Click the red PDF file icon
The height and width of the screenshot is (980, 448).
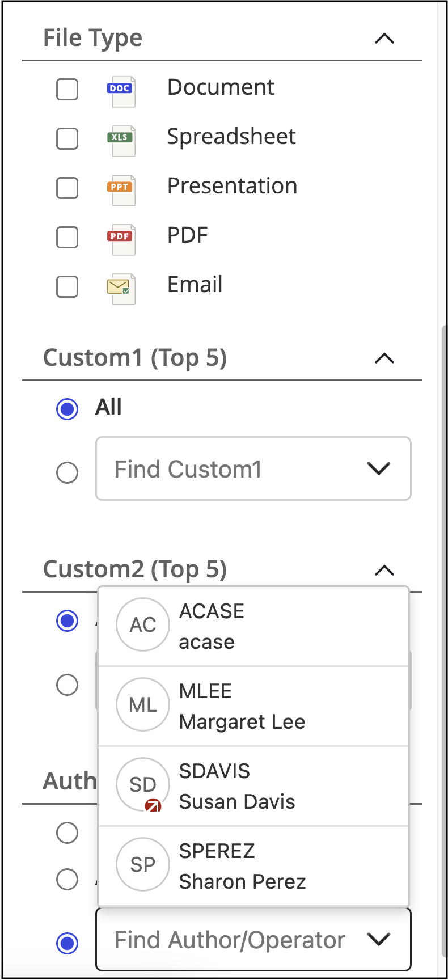pyautogui.click(x=121, y=239)
